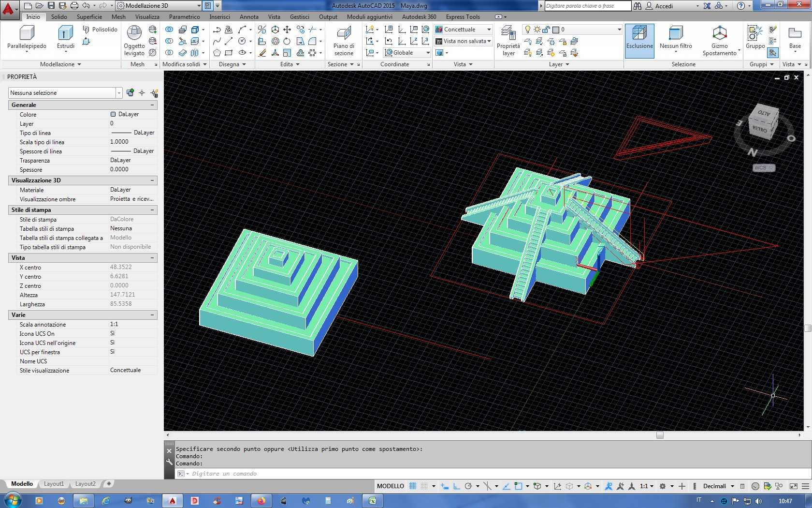Choose the Polisolido tool

[100, 30]
